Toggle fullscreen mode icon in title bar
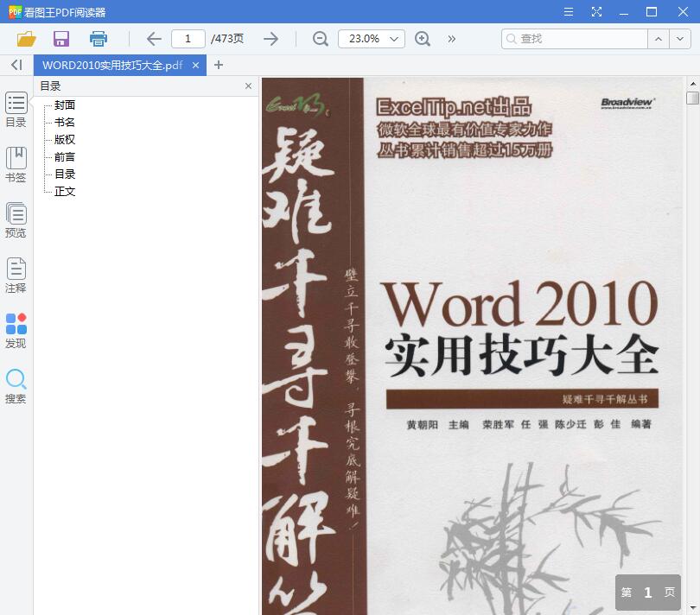 pos(596,11)
